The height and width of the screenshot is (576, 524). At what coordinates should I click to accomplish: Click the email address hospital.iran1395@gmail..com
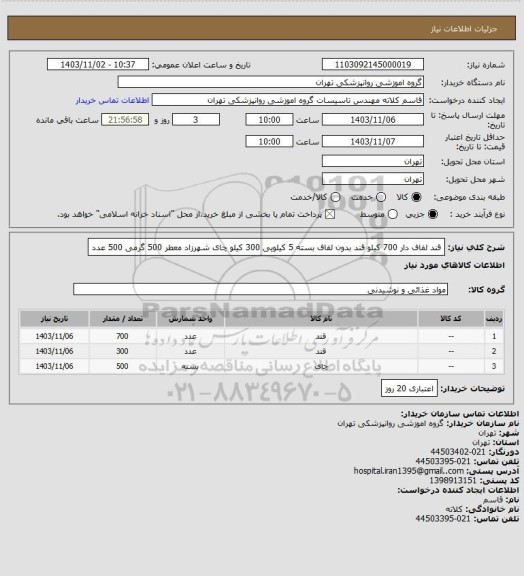point(409,471)
